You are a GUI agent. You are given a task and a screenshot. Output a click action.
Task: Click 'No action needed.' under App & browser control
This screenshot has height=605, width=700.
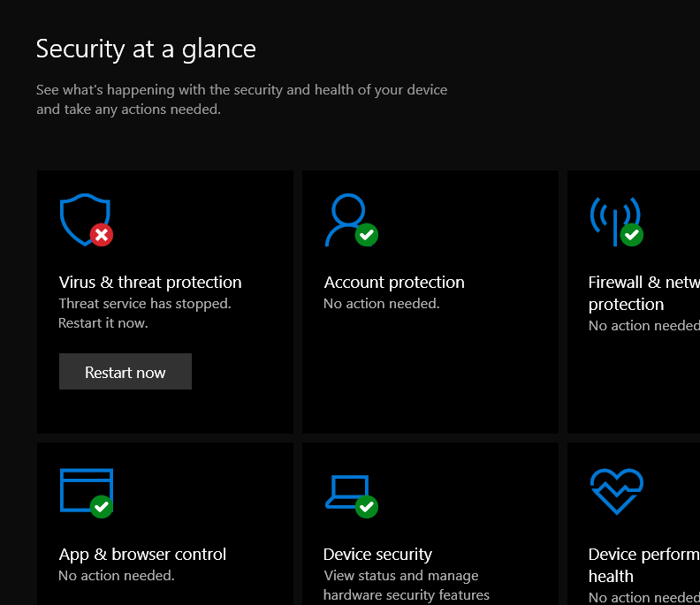[117, 576]
